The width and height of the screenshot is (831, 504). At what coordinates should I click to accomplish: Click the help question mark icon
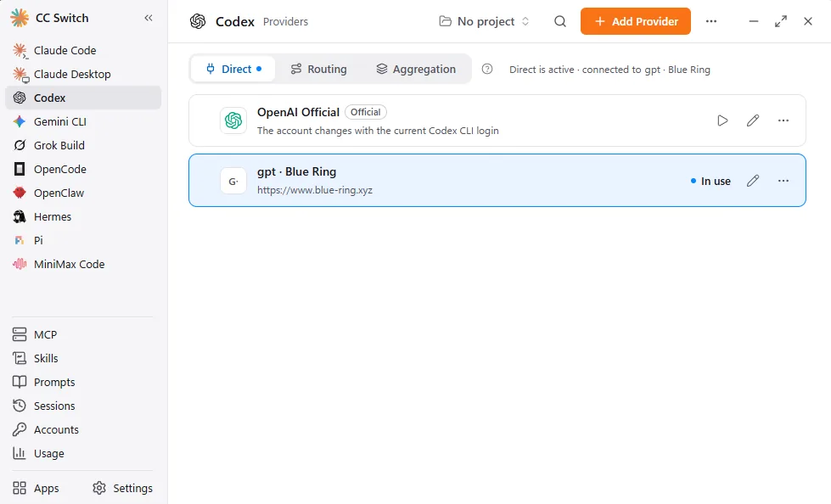tap(487, 69)
